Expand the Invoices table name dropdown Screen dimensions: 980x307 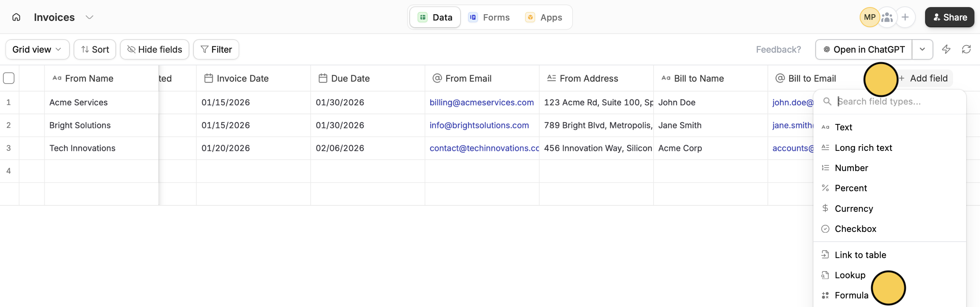coord(89,18)
